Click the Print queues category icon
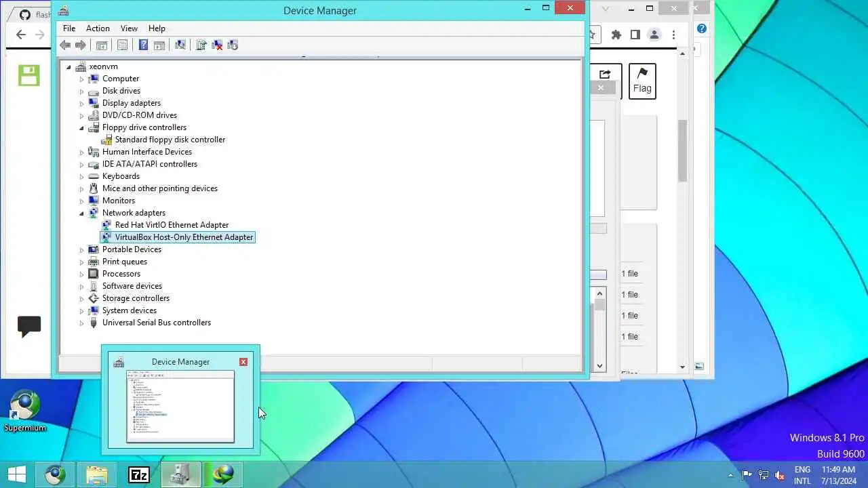868x488 pixels. coord(94,262)
